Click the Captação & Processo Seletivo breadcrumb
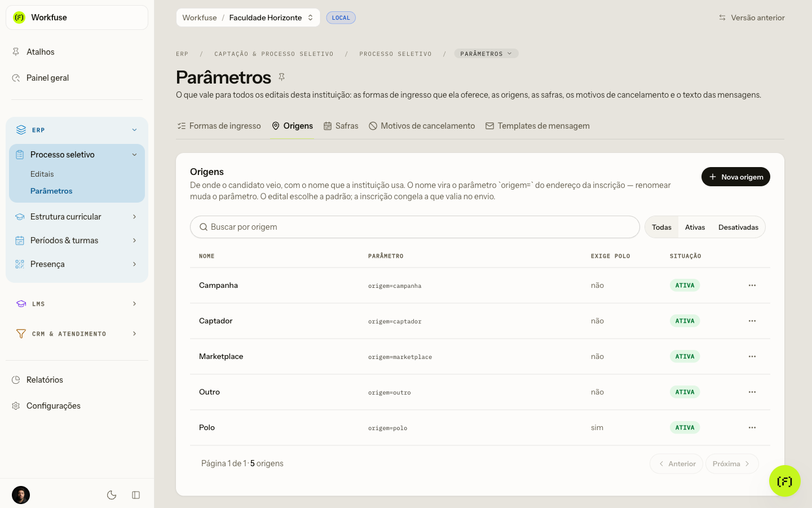The image size is (812, 508). point(274,54)
